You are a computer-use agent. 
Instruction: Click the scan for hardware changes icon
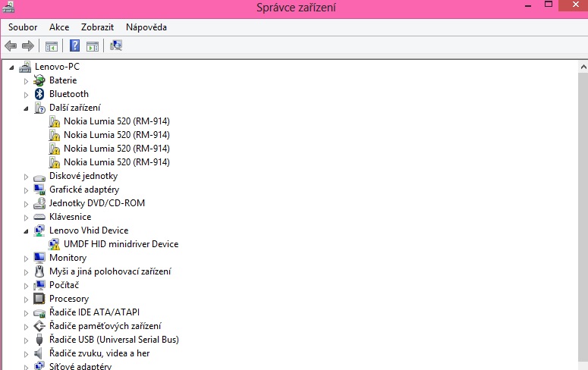coord(116,45)
